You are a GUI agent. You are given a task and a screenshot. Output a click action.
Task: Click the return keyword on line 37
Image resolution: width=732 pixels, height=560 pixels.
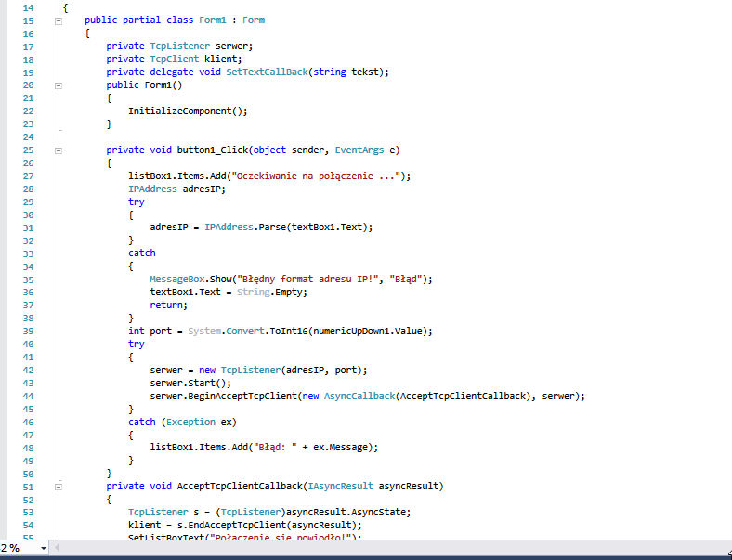[x=166, y=306]
